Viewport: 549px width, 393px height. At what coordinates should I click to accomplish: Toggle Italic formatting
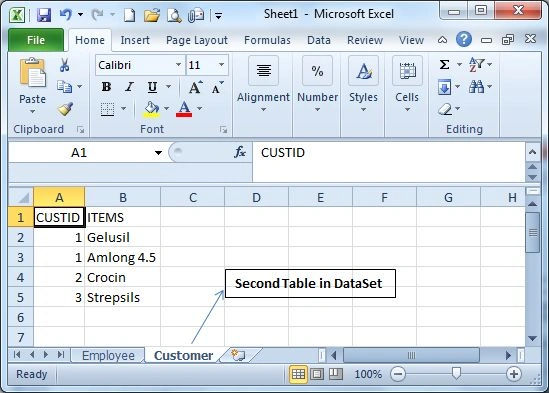click(130, 87)
